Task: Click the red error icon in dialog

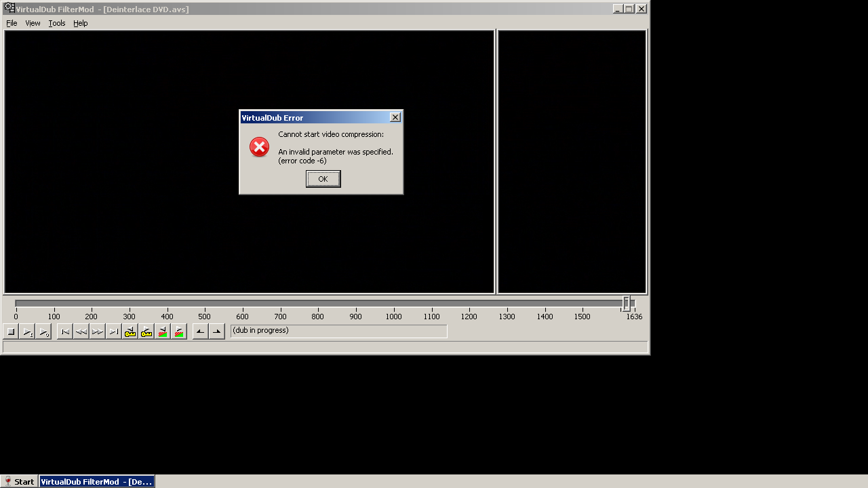Action: click(259, 147)
